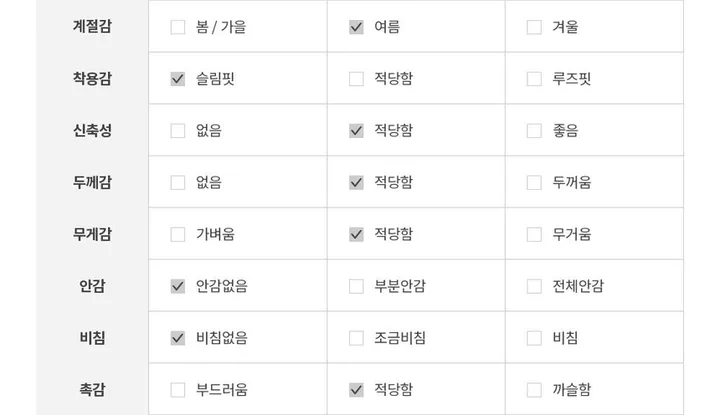Tick the 겨울 checkbox
Screen dimensions: 720x415
534,27
